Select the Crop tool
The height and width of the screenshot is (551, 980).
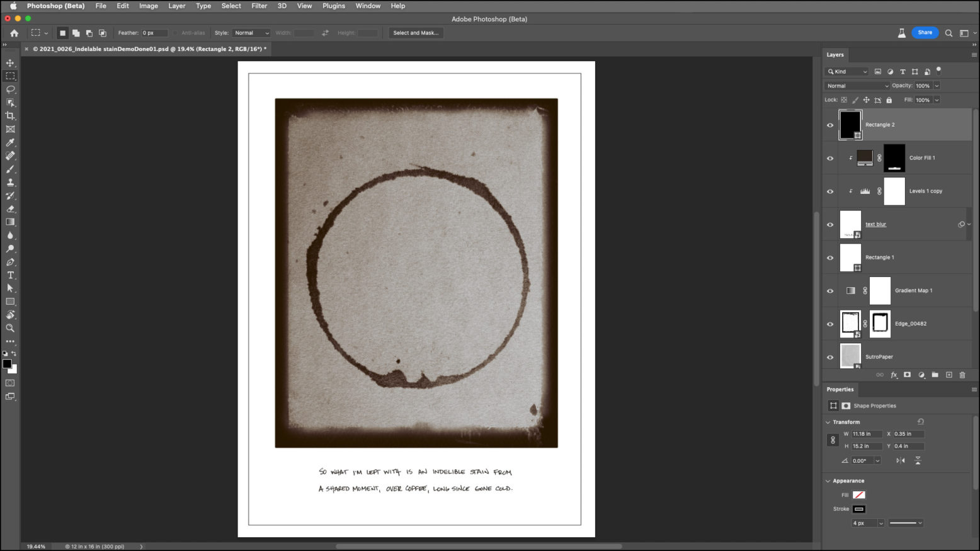click(x=10, y=116)
